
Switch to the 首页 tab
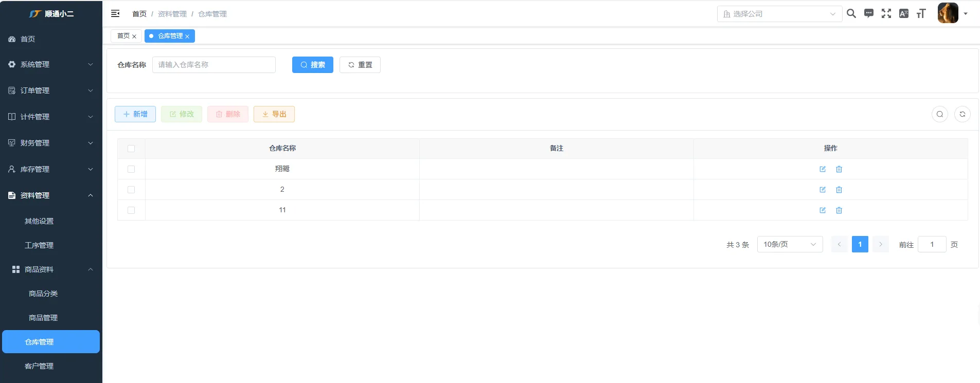[x=123, y=36]
